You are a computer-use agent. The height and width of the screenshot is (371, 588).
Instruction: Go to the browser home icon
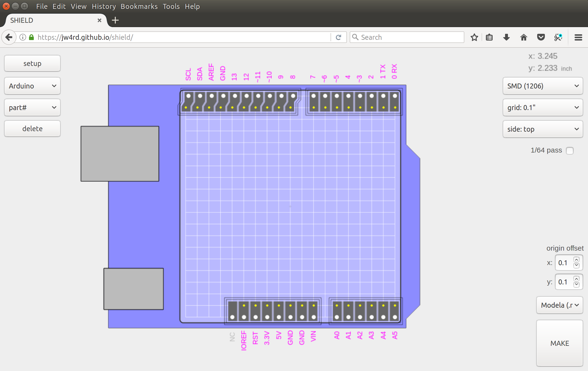tap(524, 37)
